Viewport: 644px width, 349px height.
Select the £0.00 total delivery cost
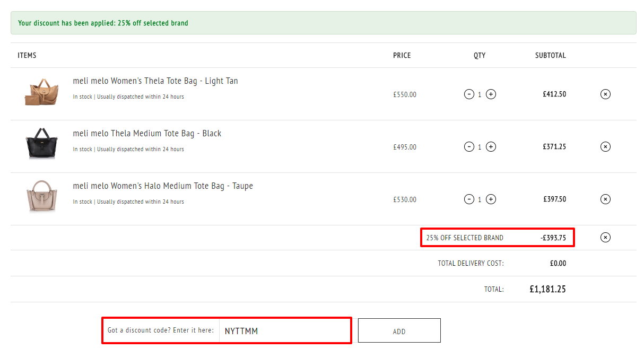558,264
